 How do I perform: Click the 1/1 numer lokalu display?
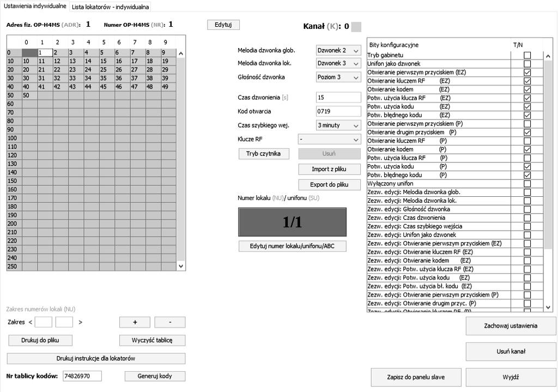[x=292, y=222]
